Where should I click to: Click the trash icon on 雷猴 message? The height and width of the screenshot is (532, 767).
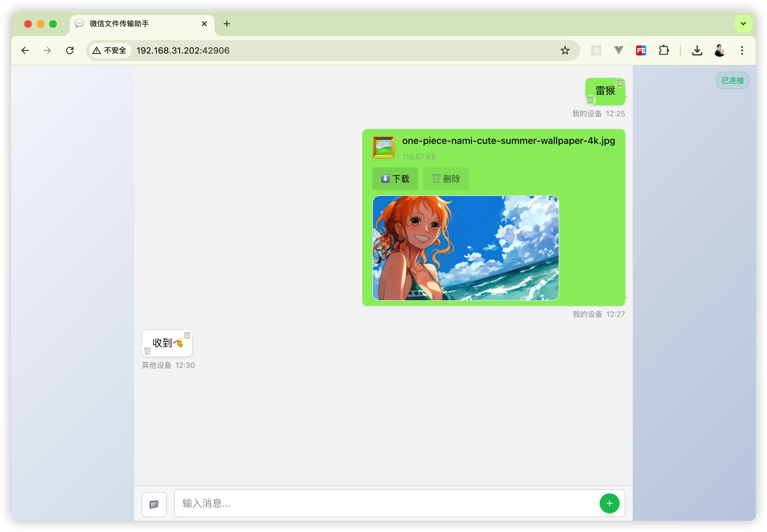tap(590, 100)
